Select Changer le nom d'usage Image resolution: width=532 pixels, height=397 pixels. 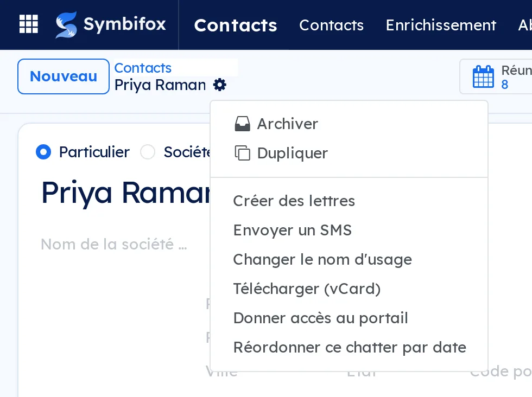pos(349,260)
